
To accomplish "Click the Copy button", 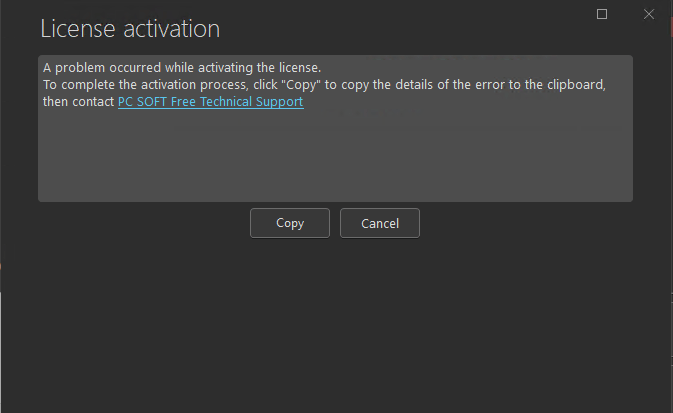I will 290,223.
